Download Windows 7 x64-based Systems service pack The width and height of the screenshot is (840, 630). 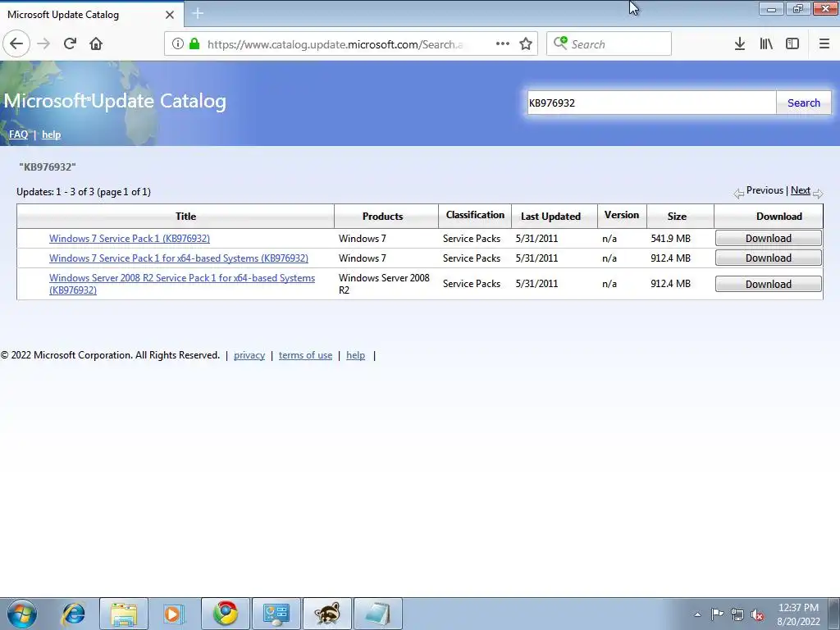click(768, 258)
